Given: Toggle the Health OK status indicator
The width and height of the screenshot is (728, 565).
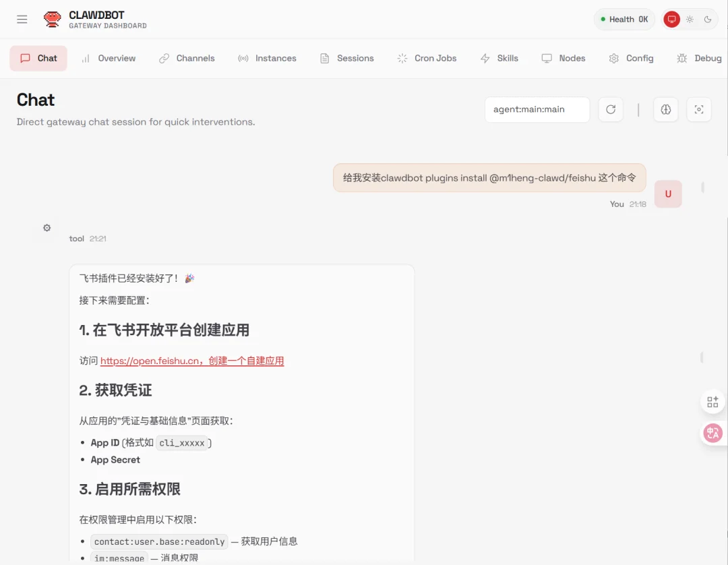Looking at the screenshot, I should pyautogui.click(x=624, y=19).
